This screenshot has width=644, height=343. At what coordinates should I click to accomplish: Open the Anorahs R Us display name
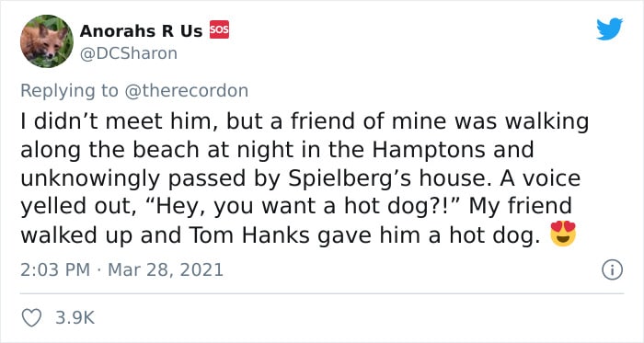pos(142,30)
